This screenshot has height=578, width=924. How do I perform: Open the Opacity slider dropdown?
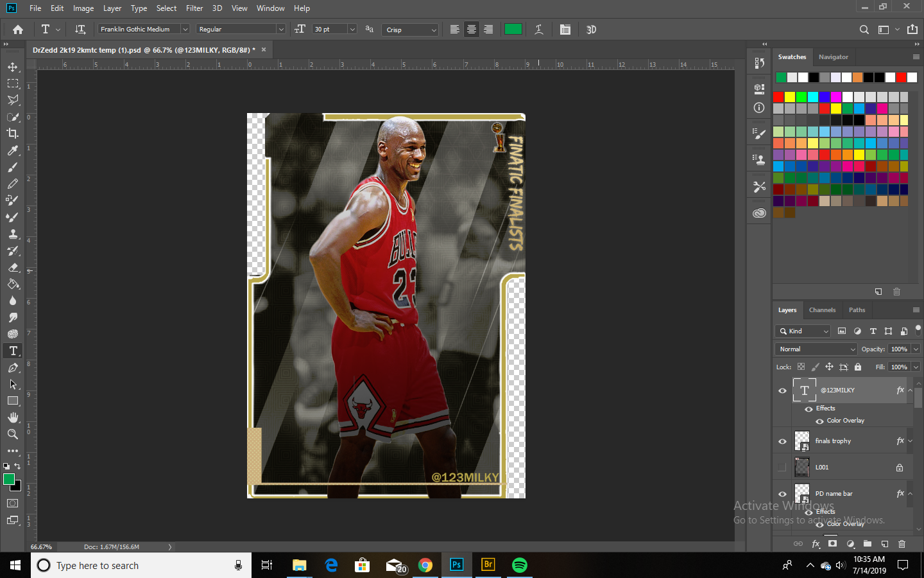916,349
